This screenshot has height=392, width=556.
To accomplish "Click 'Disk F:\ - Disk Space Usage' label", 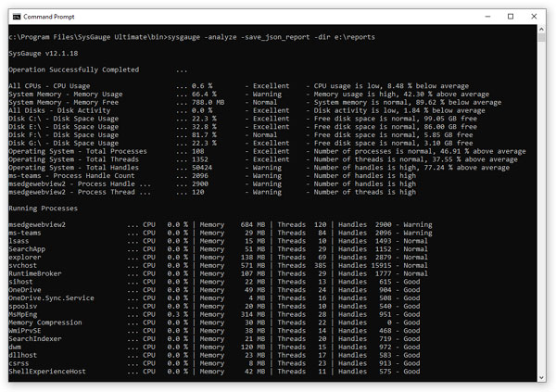I will coord(63,135).
